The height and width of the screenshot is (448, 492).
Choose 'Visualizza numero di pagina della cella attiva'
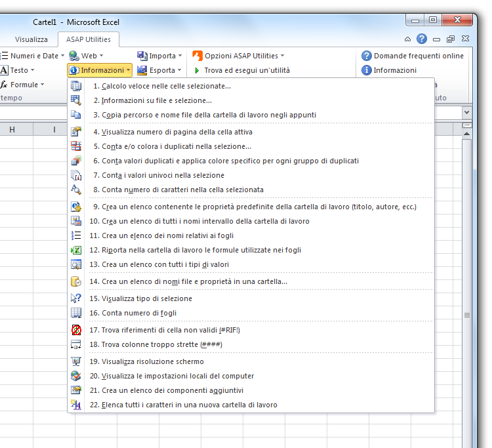(251, 132)
